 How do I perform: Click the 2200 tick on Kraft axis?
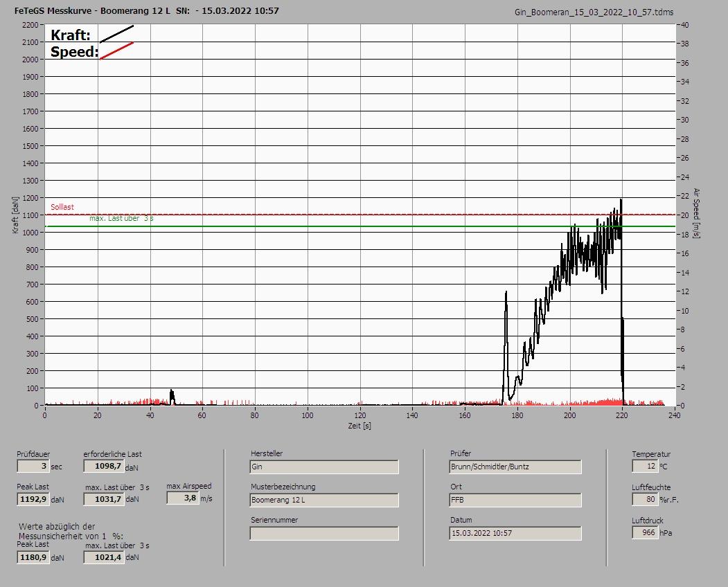click(30, 25)
